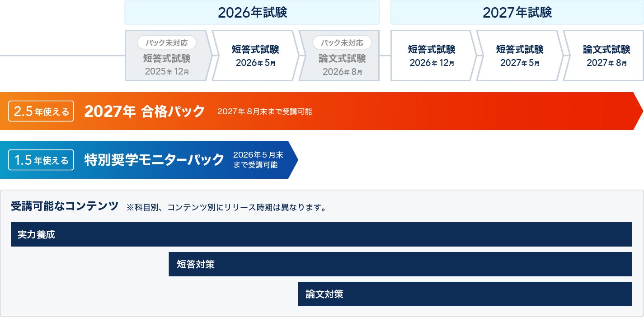Open the 特別奨学モニターパック title
The width and height of the screenshot is (644, 317).
coord(154,160)
